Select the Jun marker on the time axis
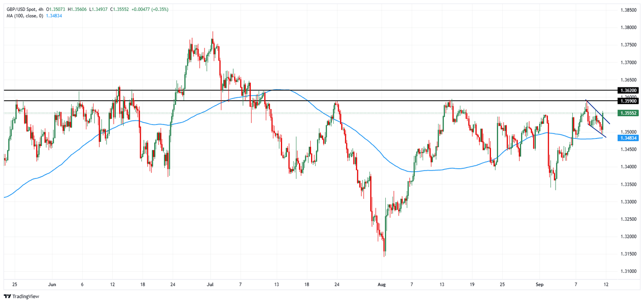The height and width of the screenshot is (303, 644). [52, 285]
